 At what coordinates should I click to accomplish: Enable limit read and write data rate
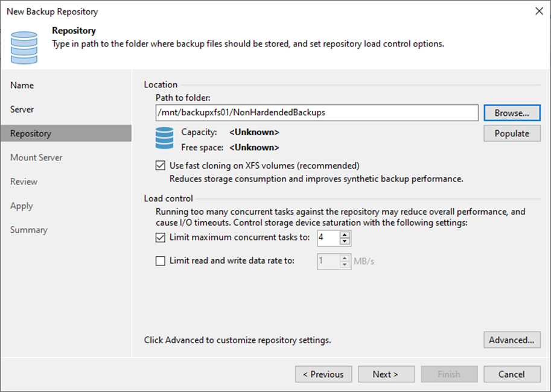[x=161, y=261]
